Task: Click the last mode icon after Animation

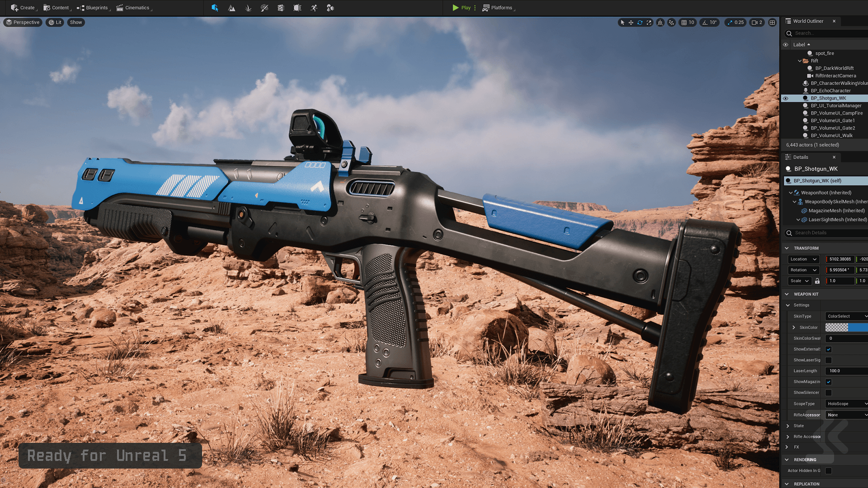Action: [x=330, y=8]
